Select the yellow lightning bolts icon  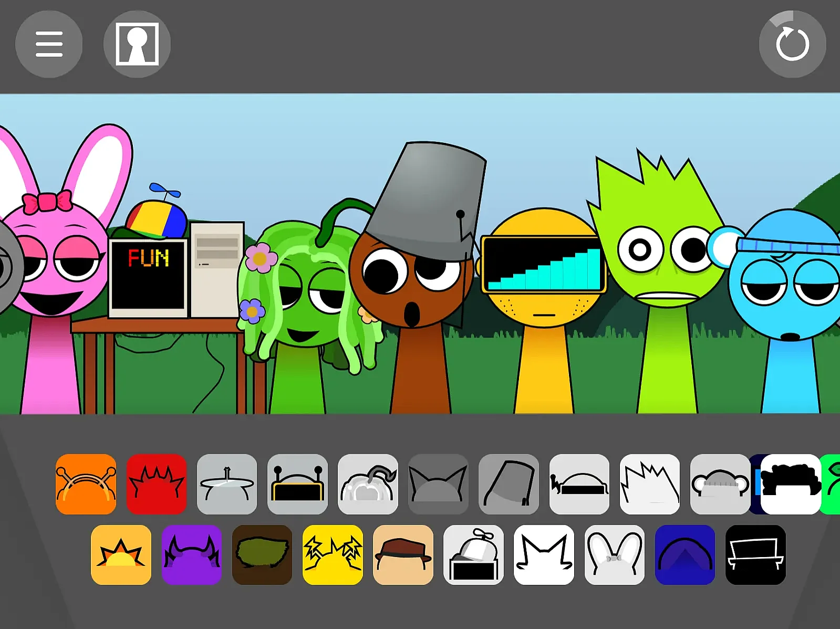pos(333,555)
